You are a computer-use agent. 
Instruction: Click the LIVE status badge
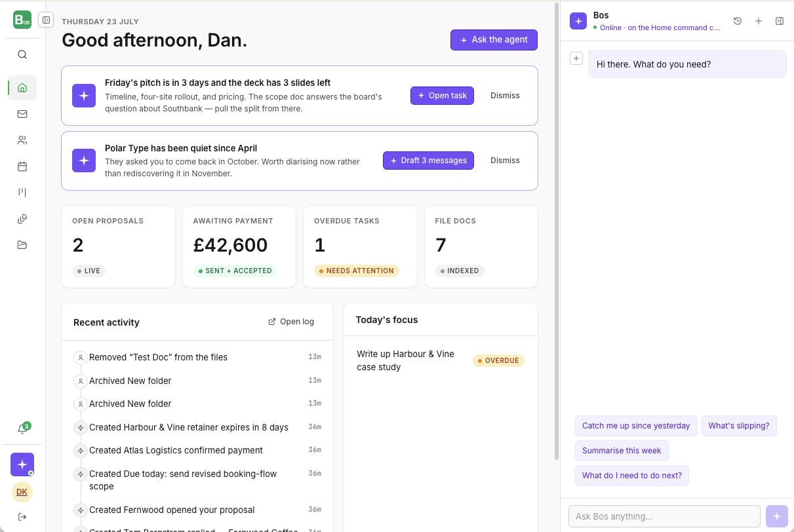[89, 271]
